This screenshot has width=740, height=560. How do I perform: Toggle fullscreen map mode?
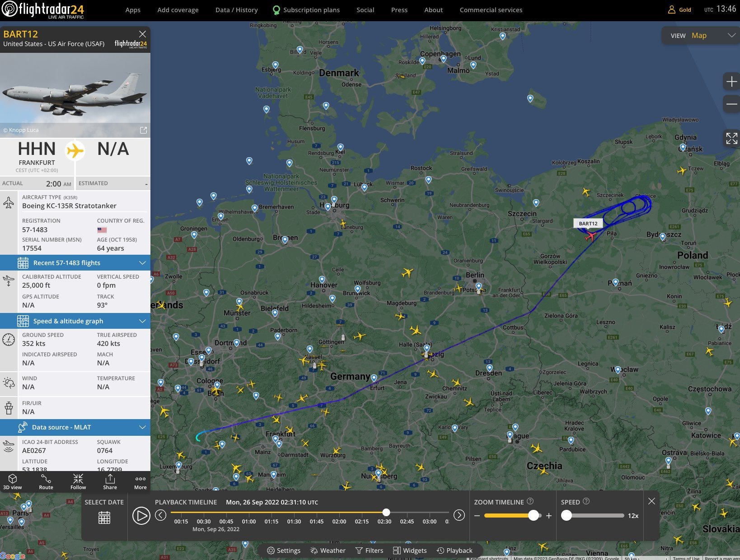coord(731,138)
